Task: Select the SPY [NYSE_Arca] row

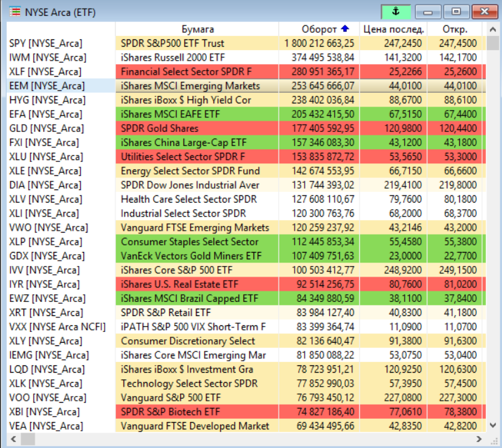Action: click(x=46, y=43)
